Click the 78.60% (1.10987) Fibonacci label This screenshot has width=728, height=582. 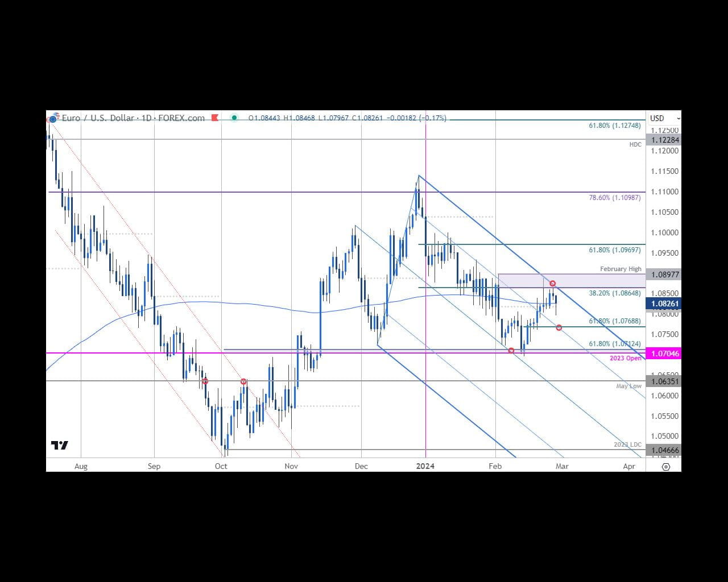(615, 198)
